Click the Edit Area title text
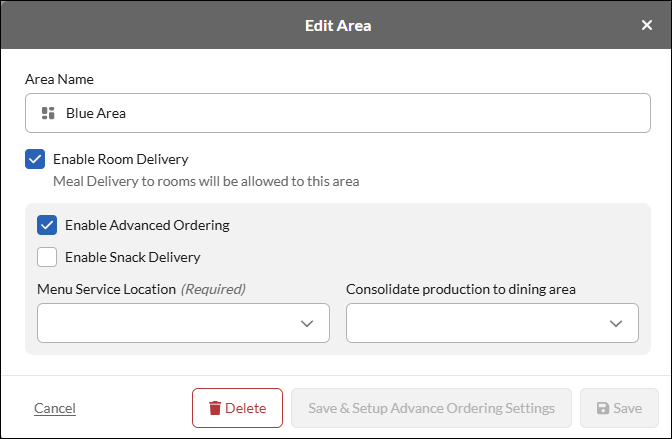The height and width of the screenshot is (439, 672). [x=338, y=26]
